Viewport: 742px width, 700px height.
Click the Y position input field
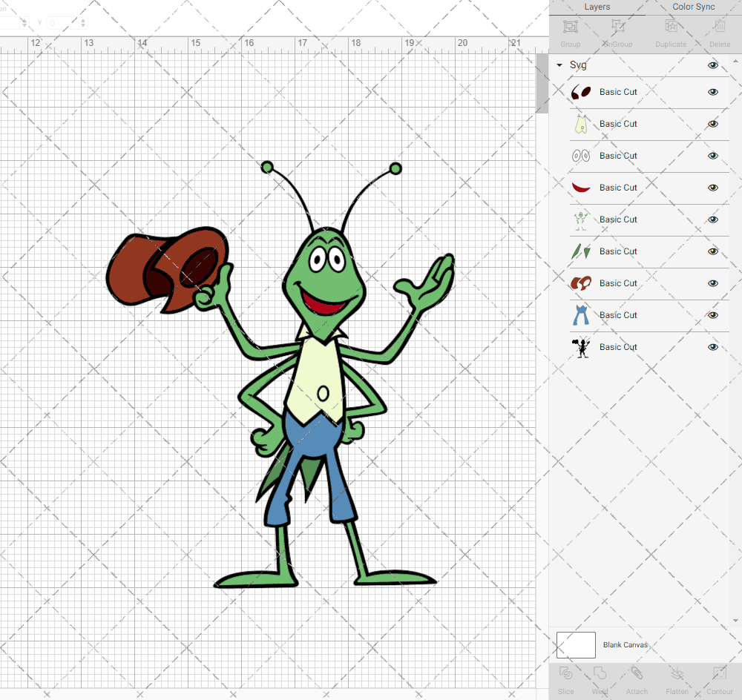tap(62, 23)
